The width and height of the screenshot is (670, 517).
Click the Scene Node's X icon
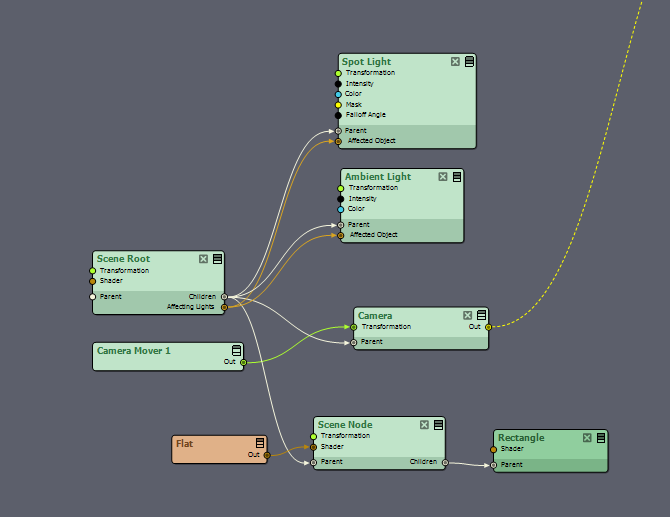pos(424,425)
